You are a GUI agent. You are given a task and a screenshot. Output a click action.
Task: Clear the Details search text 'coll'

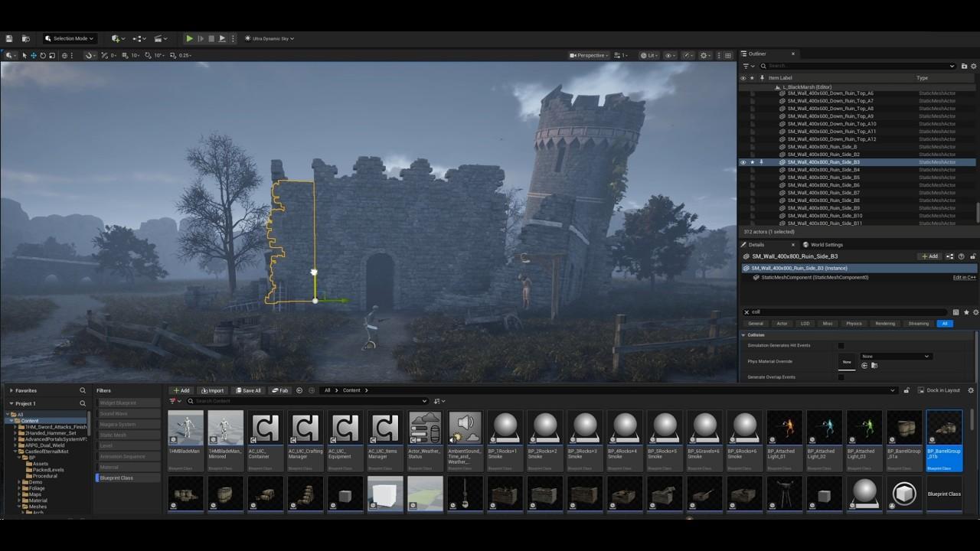pos(746,312)
